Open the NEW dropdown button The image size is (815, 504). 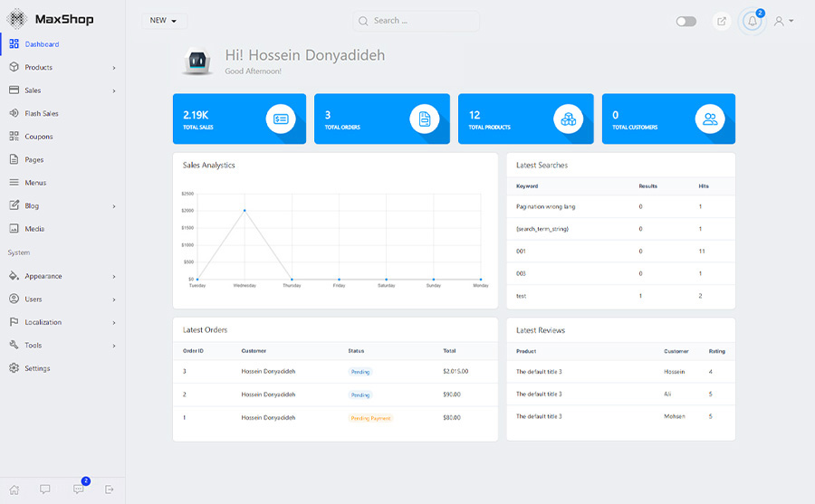pyautogui.click(x=164, y=20)
